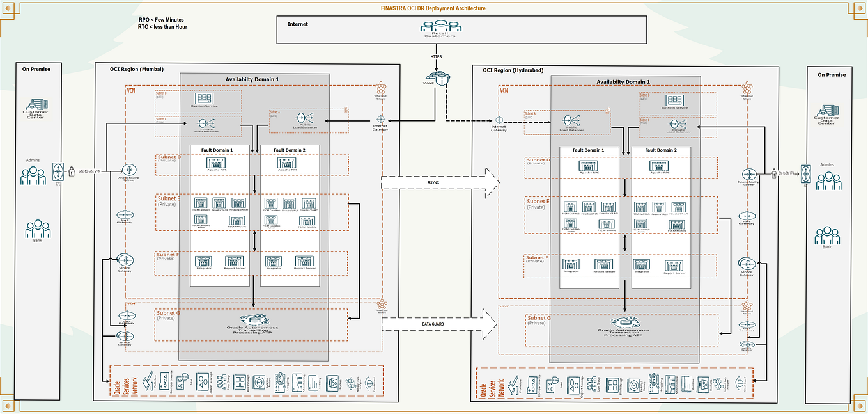Screen dimensions: 868x414
Task: Click the NAT Gateway icon in Mumbai region
Action: coord(125,216)
